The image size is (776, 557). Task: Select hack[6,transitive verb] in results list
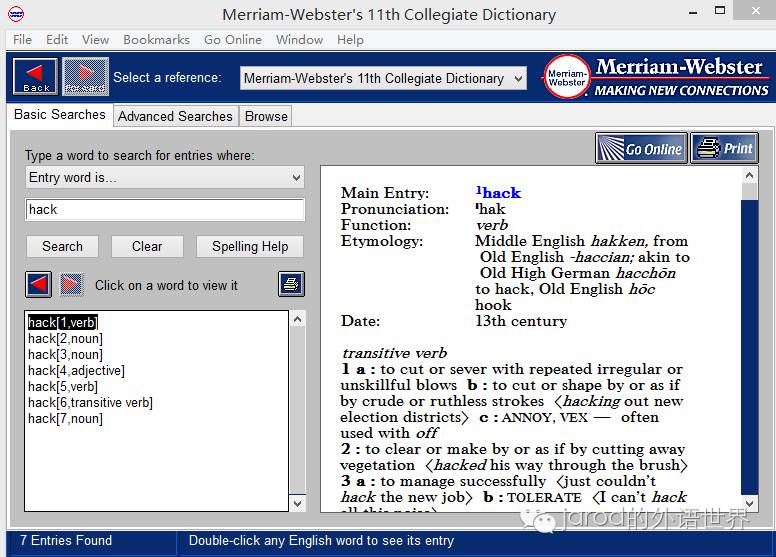[90, 403]
